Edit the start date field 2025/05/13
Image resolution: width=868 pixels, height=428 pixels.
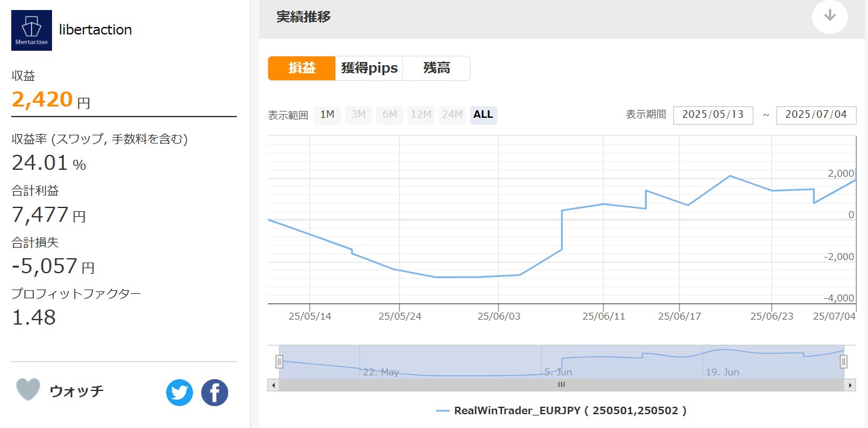(x=713, y=115)
